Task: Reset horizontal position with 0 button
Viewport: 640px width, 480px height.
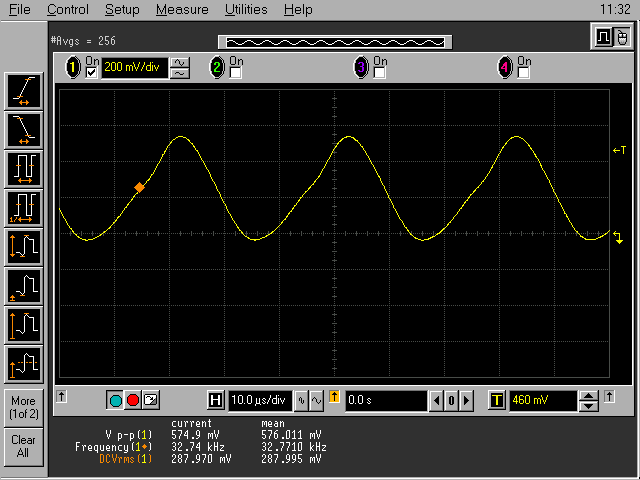Action: 451,400
